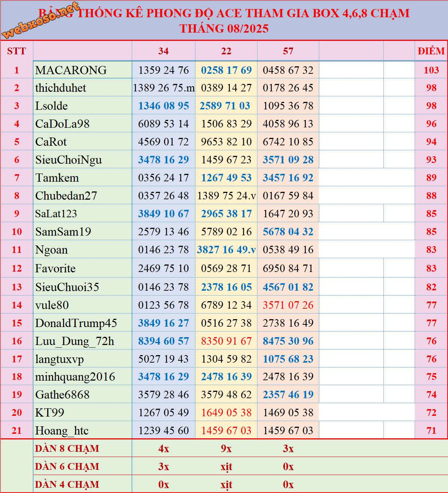The width and height of the screenshot is (448, 493).
Task: Click the red 8350 91 67 cell
Action: coord(226,341)
